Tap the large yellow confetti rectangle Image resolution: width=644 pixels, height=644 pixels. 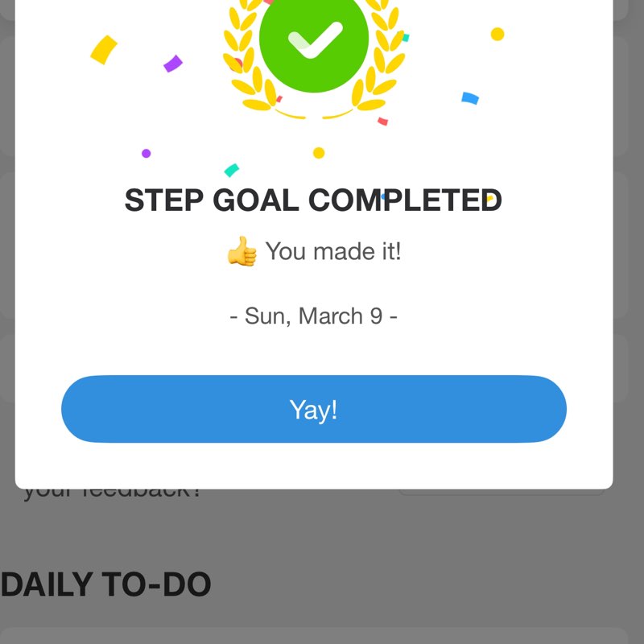(104, 49)
